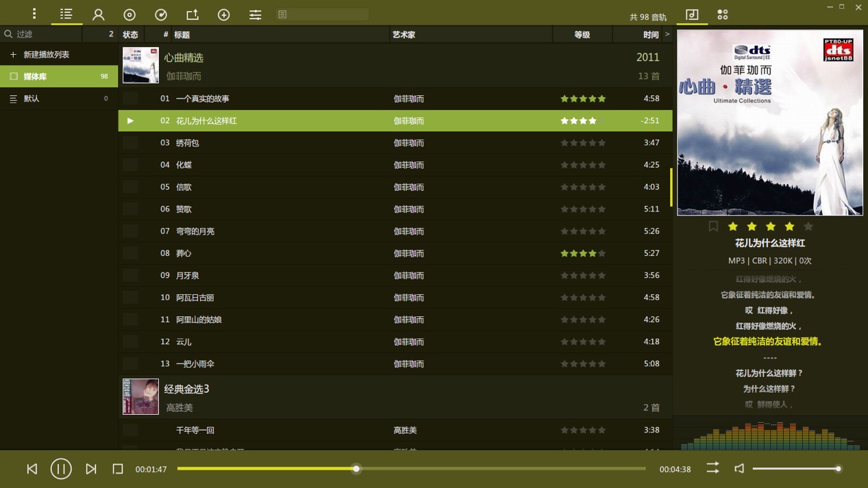This screenshot has width=868, height=488.
Task: Open the list view icon in toolbar
Action: click(66, 14)
